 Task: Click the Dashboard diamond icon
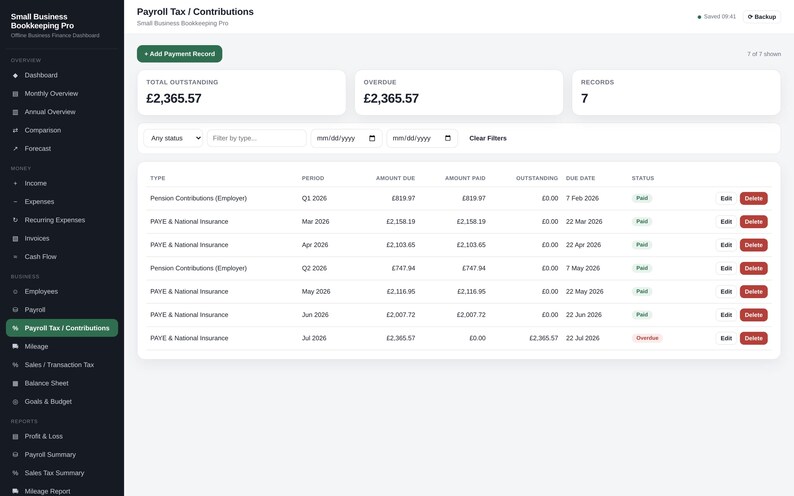point(15,75)
